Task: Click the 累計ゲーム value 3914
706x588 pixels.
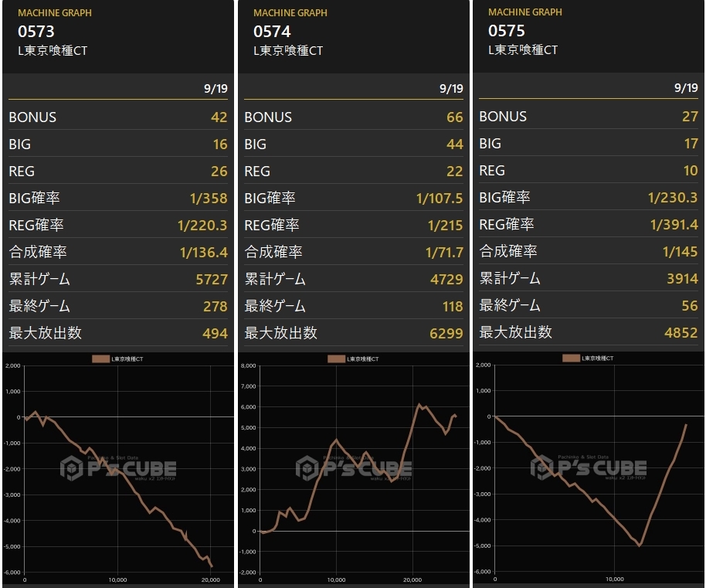Action: pyautogui.click(x=682, y=278)
